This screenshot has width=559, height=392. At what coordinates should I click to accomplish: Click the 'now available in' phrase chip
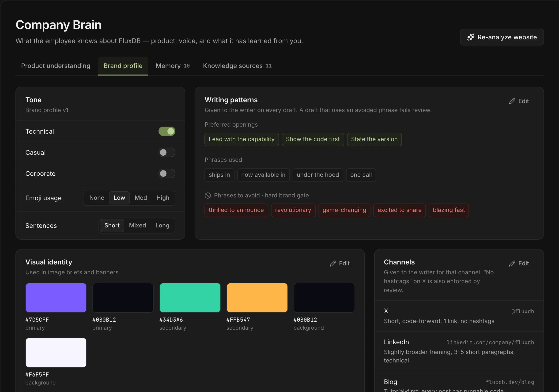click(263, 175)
